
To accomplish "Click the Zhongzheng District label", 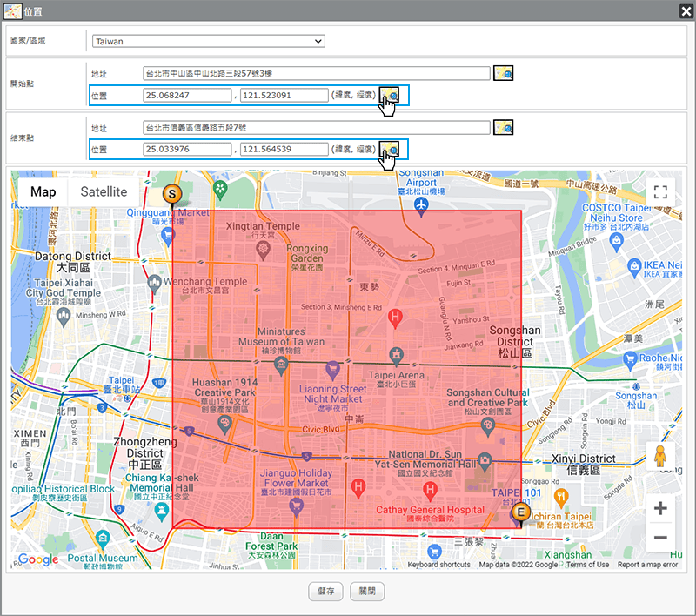I will tap(145, 453).
